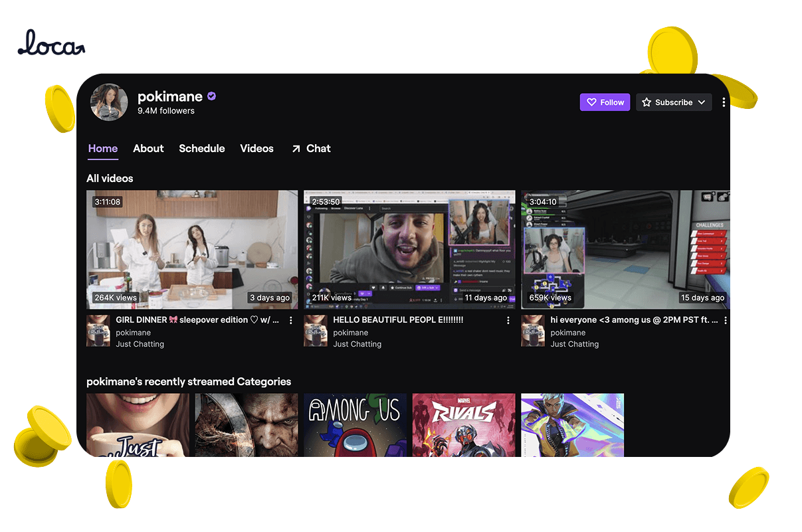Play the GIRL DINNER sleepover video thumbnail
Viewport: 802px width, 532px height.
[x=192, y=250]
